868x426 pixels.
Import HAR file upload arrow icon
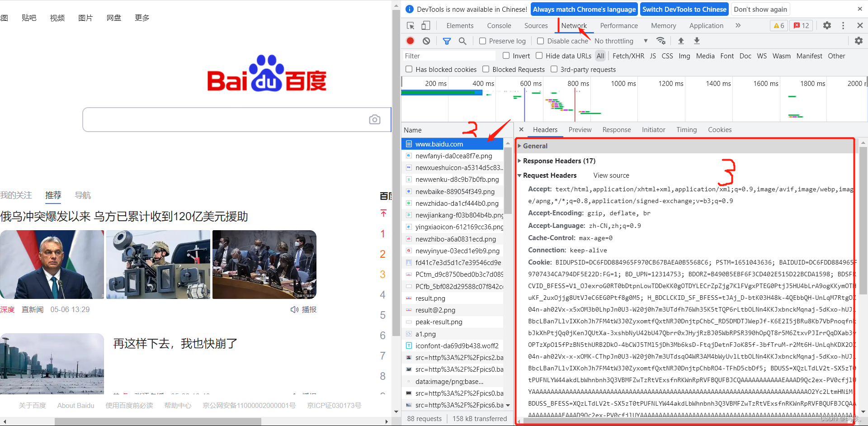click(681, 41)
